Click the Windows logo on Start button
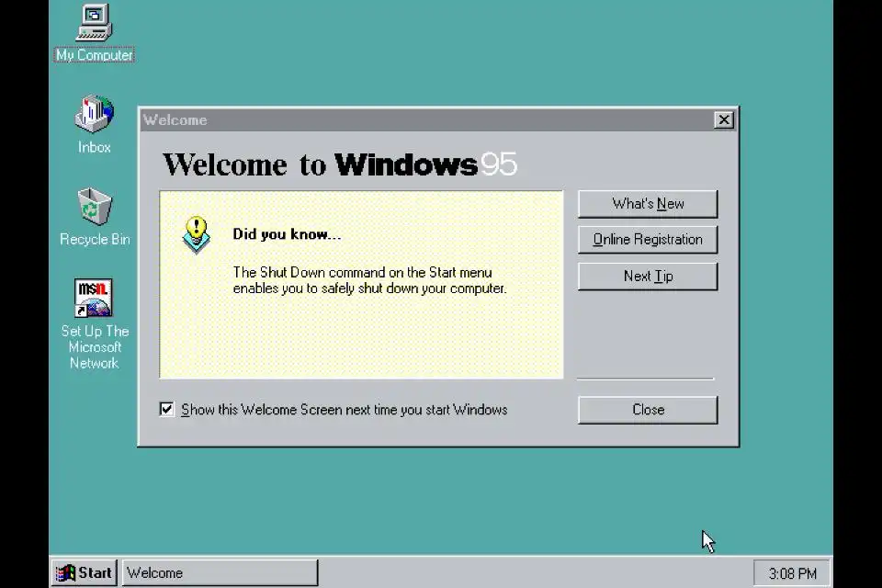 (x=66, y=572)
